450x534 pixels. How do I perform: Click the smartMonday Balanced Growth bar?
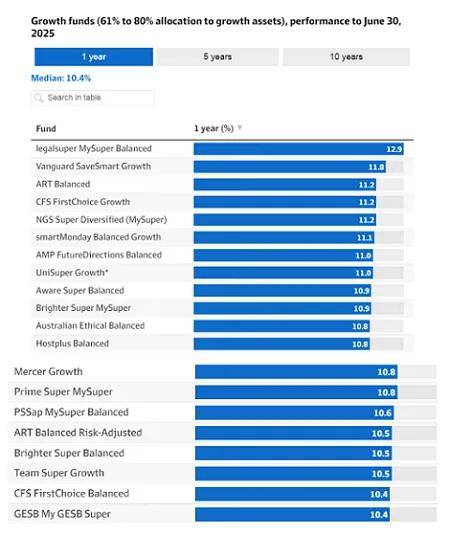284,237
